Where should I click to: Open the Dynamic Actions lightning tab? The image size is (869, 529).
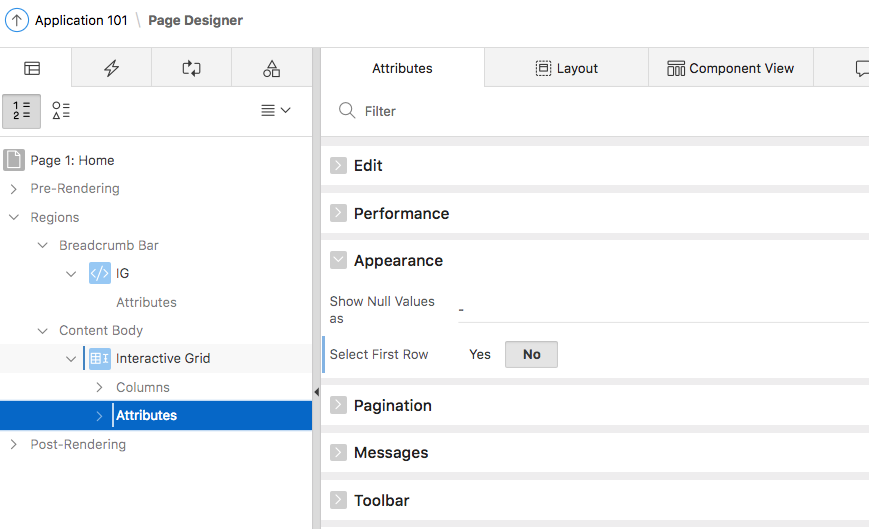coord(112,68)
